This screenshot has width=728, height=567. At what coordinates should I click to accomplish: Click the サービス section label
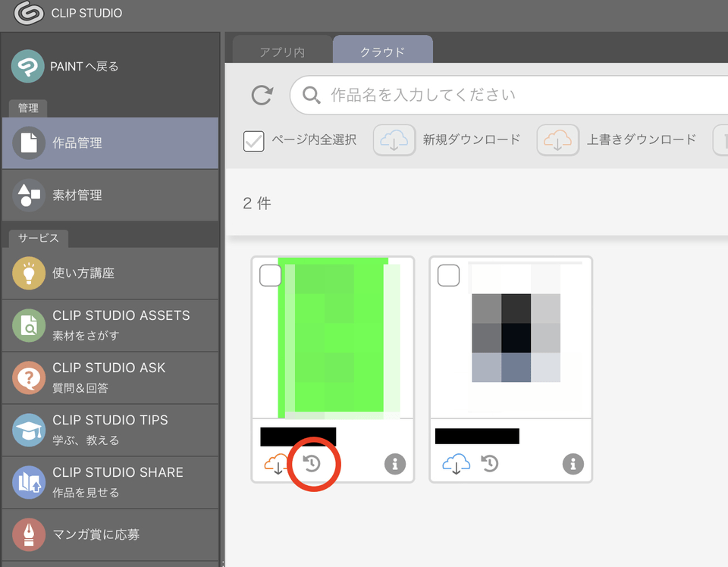[39, 238]
